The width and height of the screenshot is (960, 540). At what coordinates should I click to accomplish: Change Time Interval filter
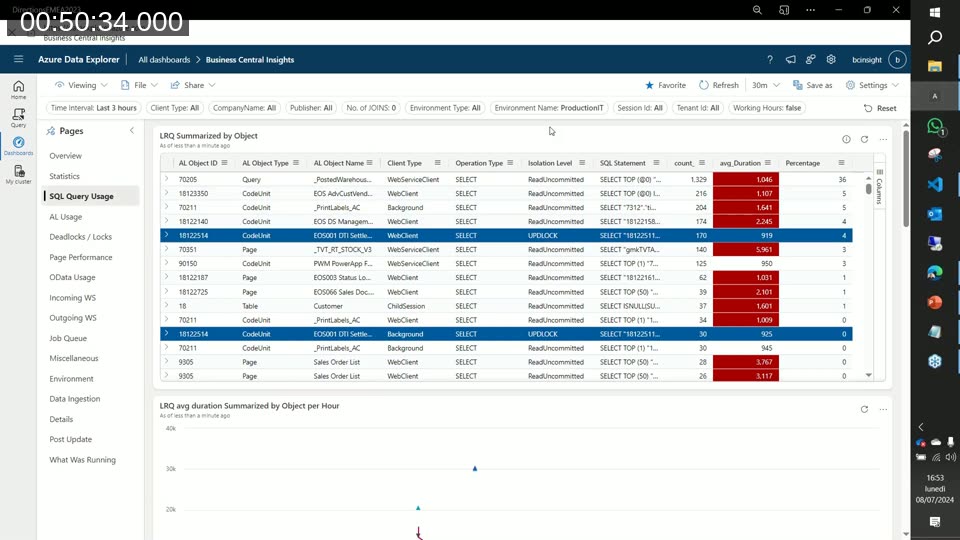point(94,108)
